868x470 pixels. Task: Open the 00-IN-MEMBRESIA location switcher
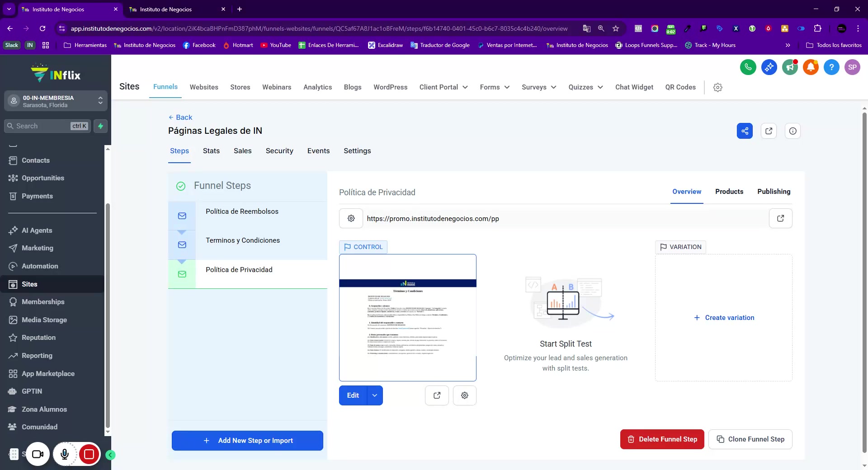point(56,101)
